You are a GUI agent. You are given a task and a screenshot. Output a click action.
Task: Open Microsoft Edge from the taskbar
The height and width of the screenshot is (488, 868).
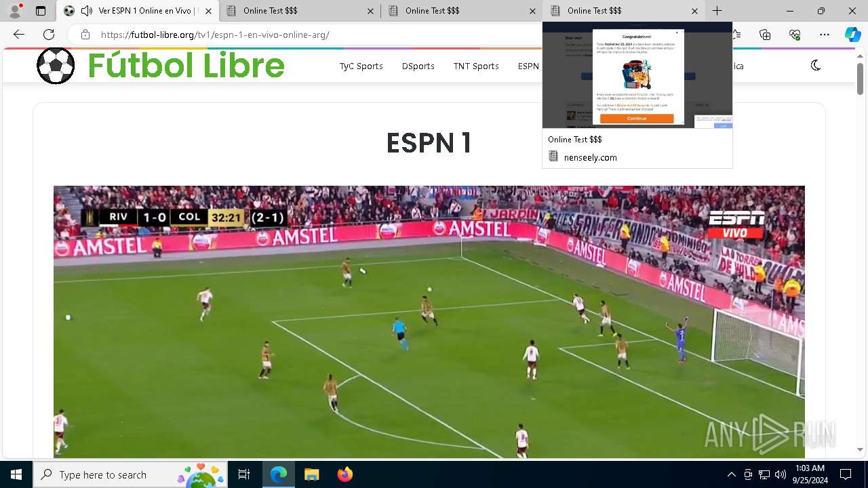point(279,474)
